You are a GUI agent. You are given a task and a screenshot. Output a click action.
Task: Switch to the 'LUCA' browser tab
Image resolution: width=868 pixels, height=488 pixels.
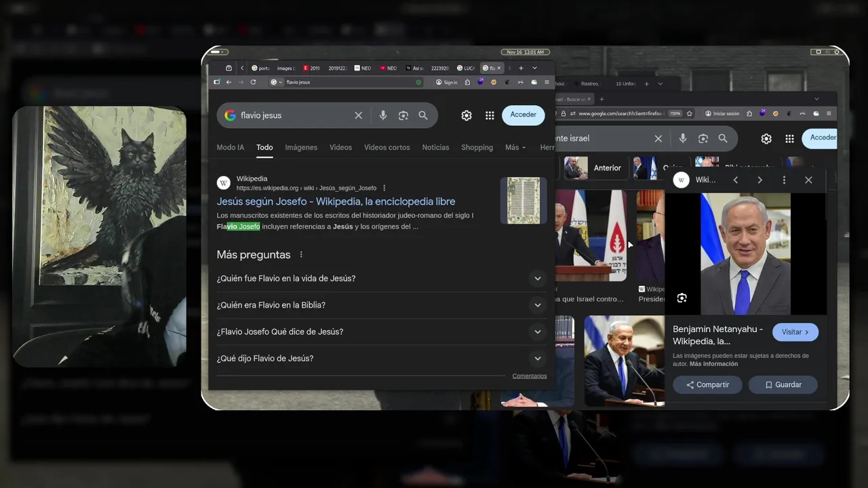pyautogui.click(x=466, y=68)
